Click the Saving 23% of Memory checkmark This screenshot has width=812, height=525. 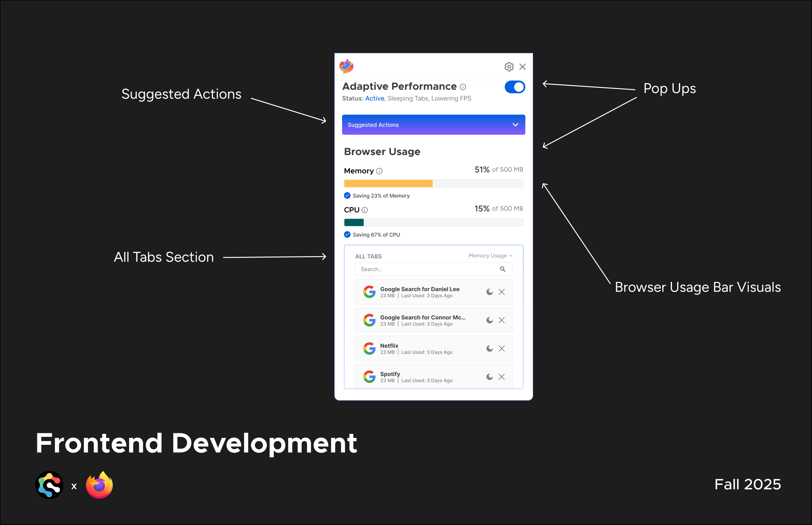[x=347, y=196]
